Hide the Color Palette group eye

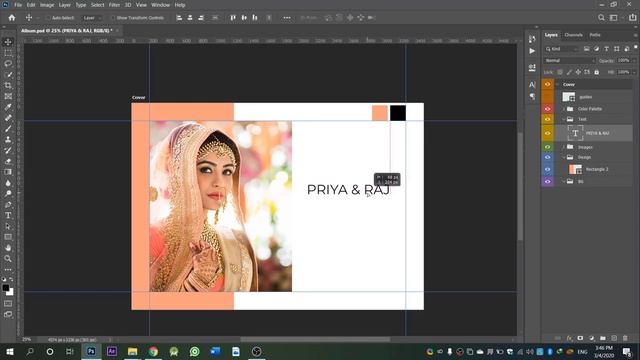pos(547,109)
